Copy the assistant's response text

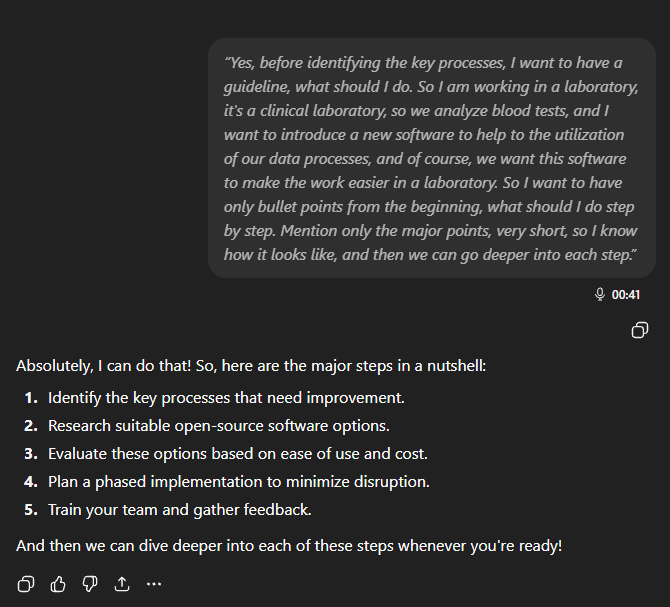click(x=27, y=583)
